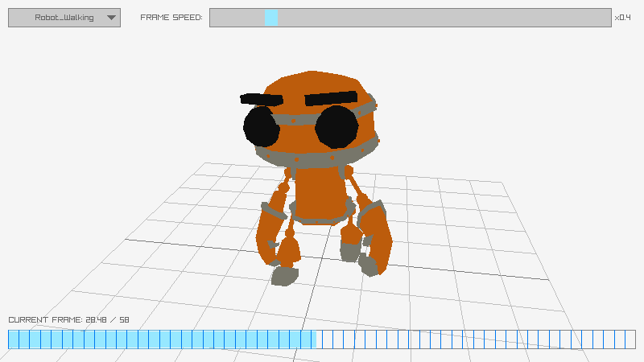Click the robot's black eyebrow on the left
This screenshot has height=362, width=644.
coord(262,100)
